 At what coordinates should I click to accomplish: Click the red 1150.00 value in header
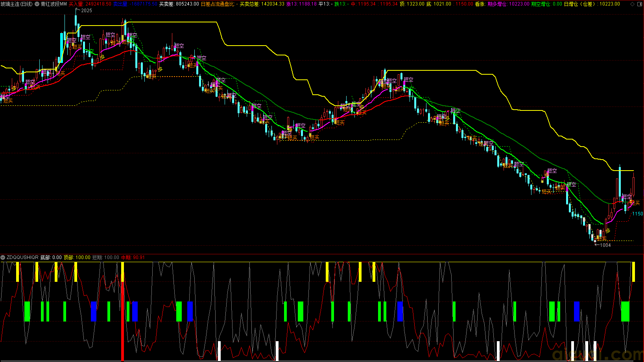coord(464,4)
